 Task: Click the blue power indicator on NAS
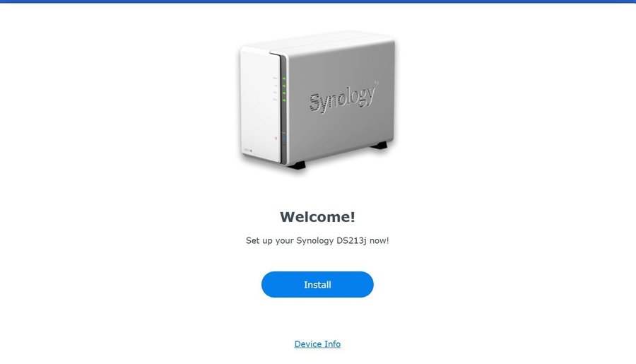[284, 139]
